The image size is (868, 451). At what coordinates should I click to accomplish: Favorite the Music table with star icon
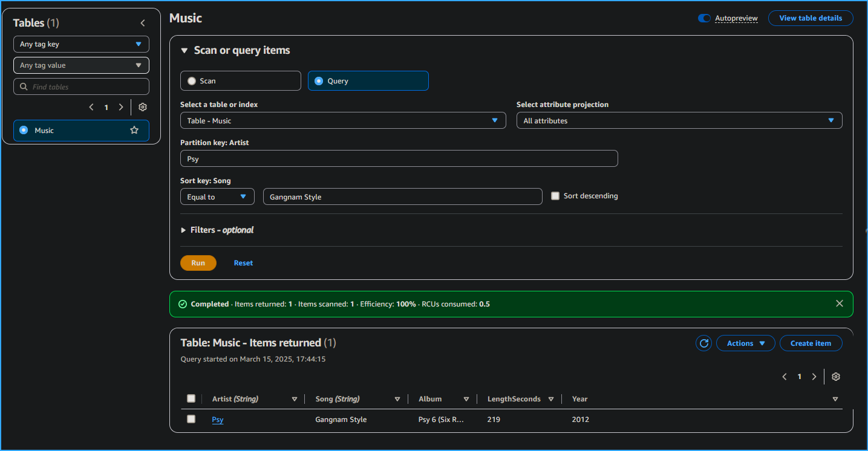tap(134, 130)
